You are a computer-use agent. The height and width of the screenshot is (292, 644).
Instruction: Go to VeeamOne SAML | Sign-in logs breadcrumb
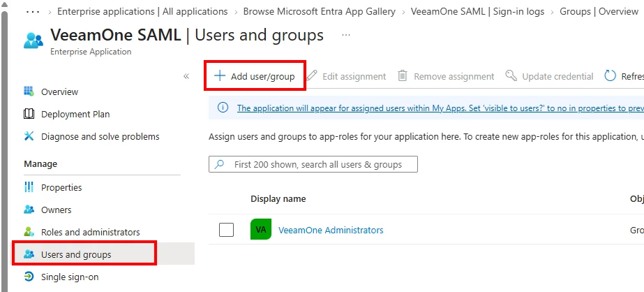point(477,11)
